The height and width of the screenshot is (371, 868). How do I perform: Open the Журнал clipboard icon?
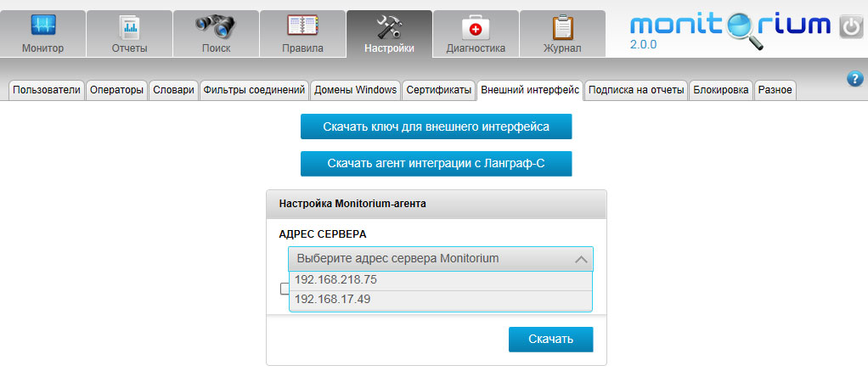click(x=562, y=26)
